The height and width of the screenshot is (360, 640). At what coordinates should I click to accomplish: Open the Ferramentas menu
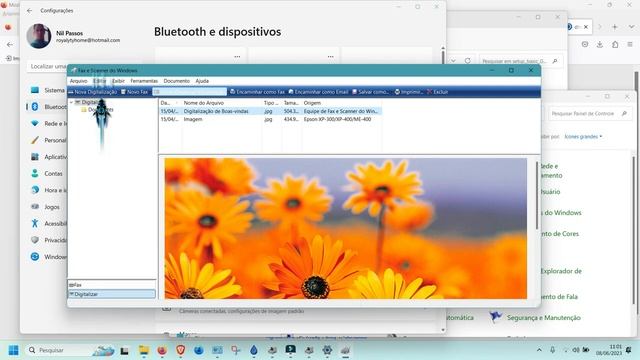[144, 81]
